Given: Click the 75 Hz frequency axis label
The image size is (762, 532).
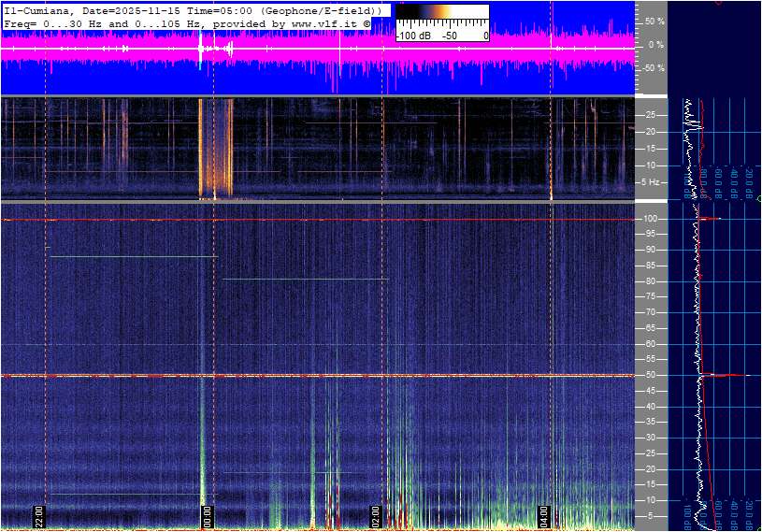Looking at the screenshot, I should coord(649,296).
